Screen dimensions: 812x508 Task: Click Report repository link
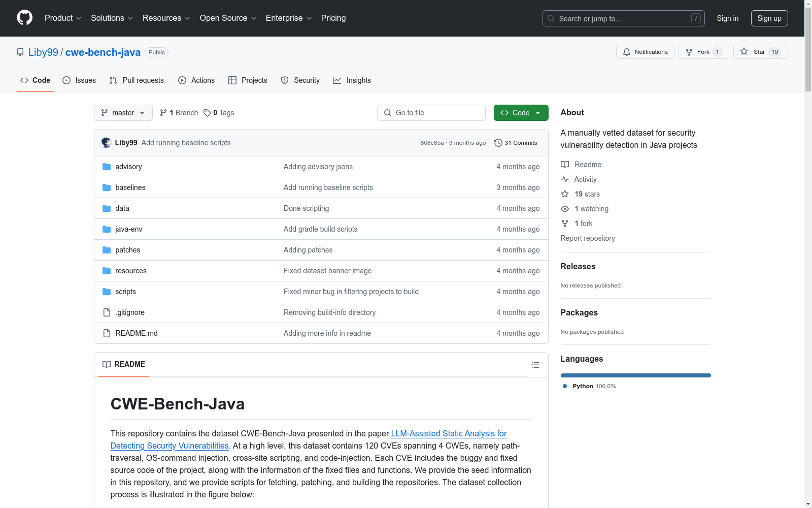(588, 238)
